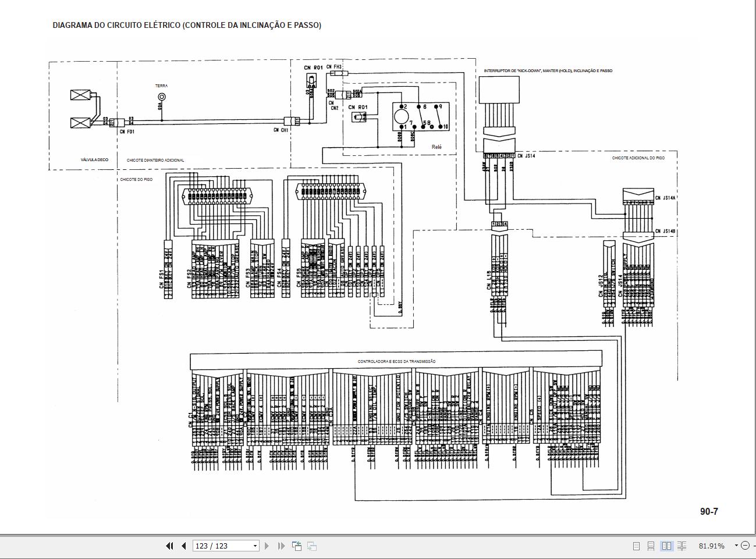This screenshot has width=756, height=559.
Task: Click 'CONTROLADORA E ECSS DA TRANSMISSÃO' label
Action: tap(396, 362)
